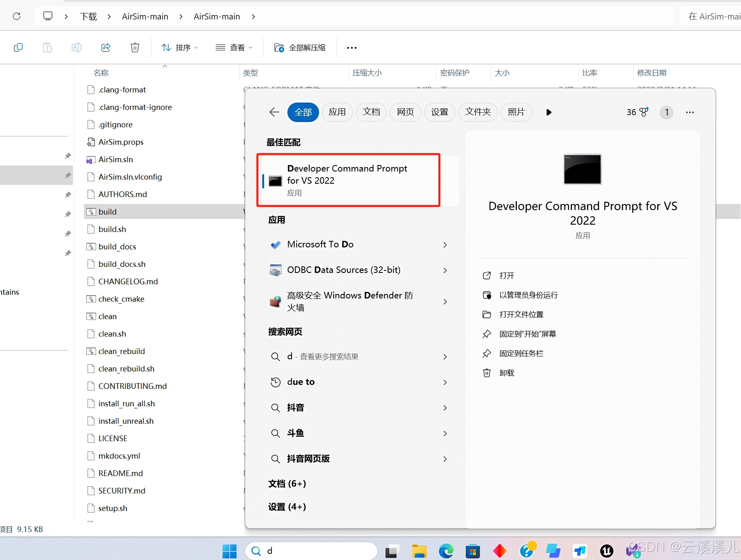
Task: Click the paste icon in Explorer toolbar
Action: pyautogui.click(x=47, y=47)
